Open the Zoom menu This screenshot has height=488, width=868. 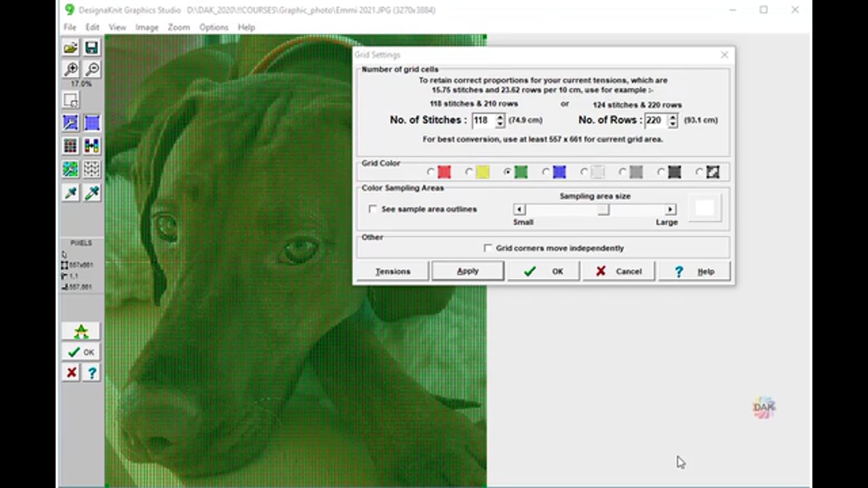click(178, 27)
